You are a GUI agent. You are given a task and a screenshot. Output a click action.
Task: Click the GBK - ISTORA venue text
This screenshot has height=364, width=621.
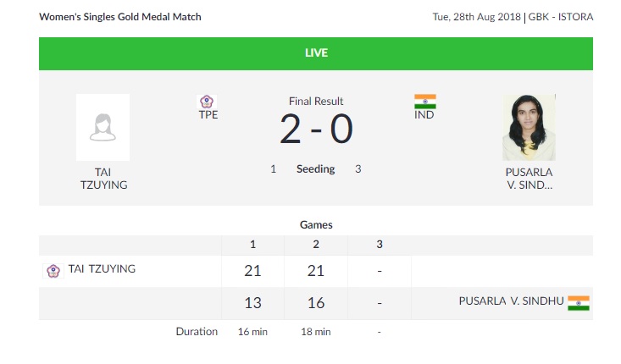[560, 17]
